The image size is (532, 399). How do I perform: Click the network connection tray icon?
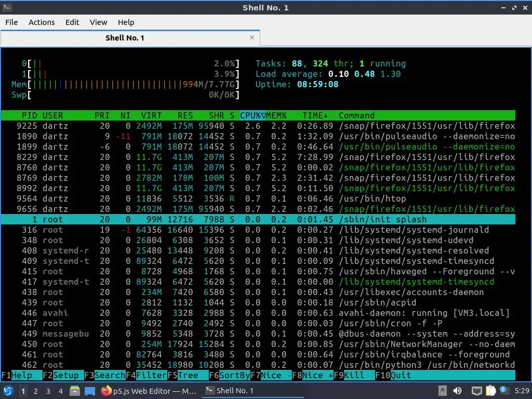(477, 391)
